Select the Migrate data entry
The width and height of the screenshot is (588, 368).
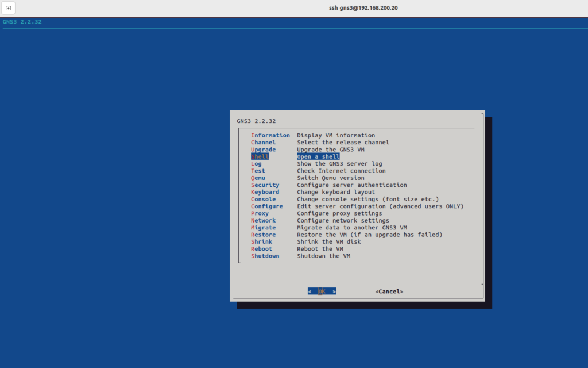pos(263,228)
